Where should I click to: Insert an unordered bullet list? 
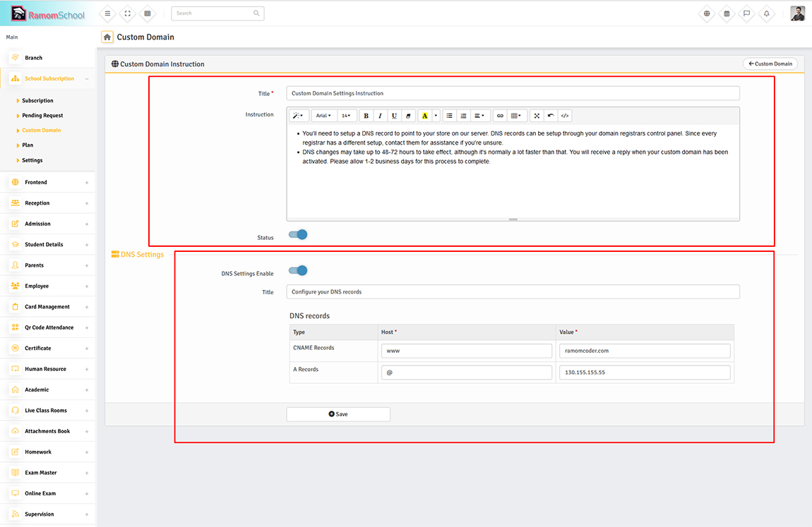[449, 116]
